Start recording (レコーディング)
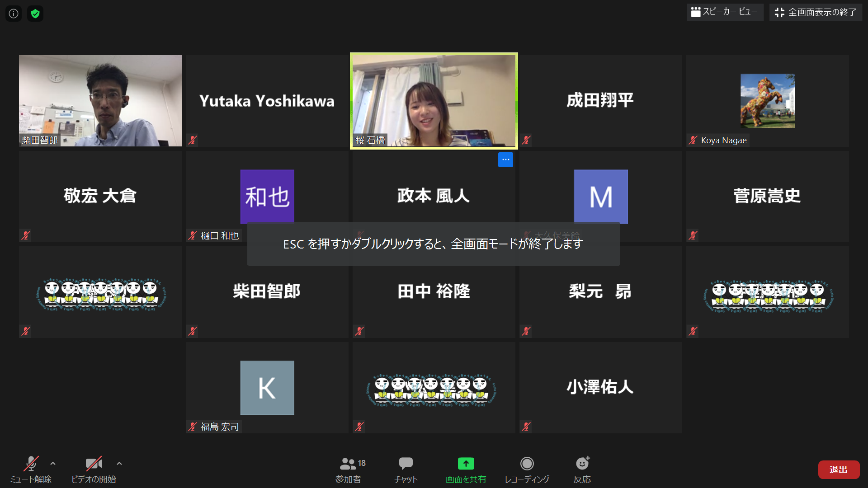The height and width of the screenshot is (488, 868). pyautogui.click(x=527, y=470)
